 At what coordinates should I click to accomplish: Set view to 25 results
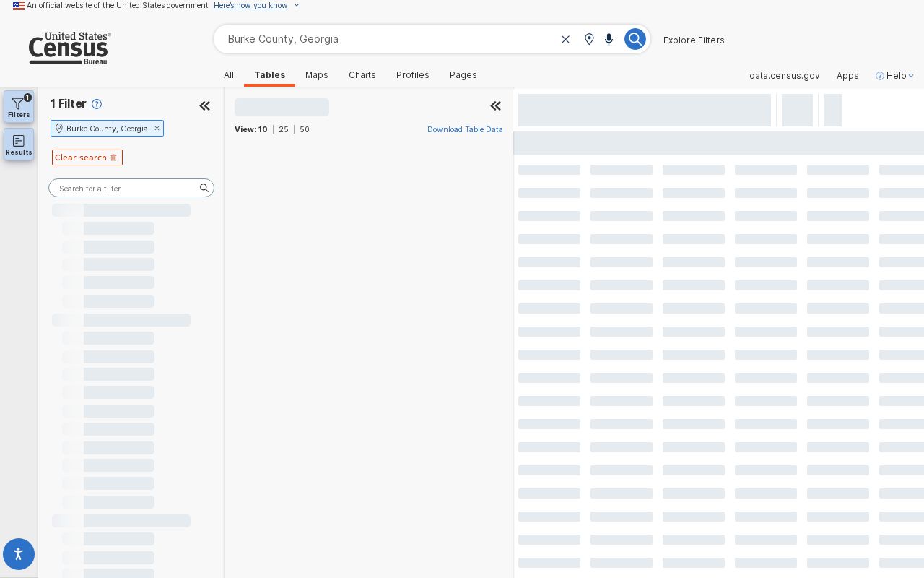pos(284,129)
